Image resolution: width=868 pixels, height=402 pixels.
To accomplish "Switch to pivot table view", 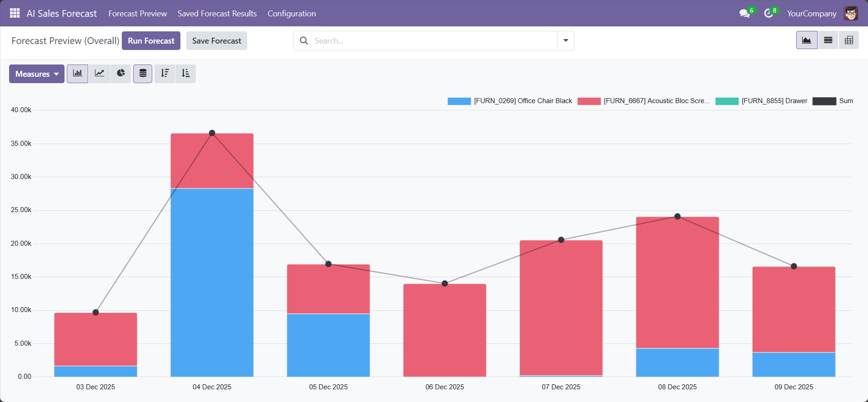I will coord(848,40).
